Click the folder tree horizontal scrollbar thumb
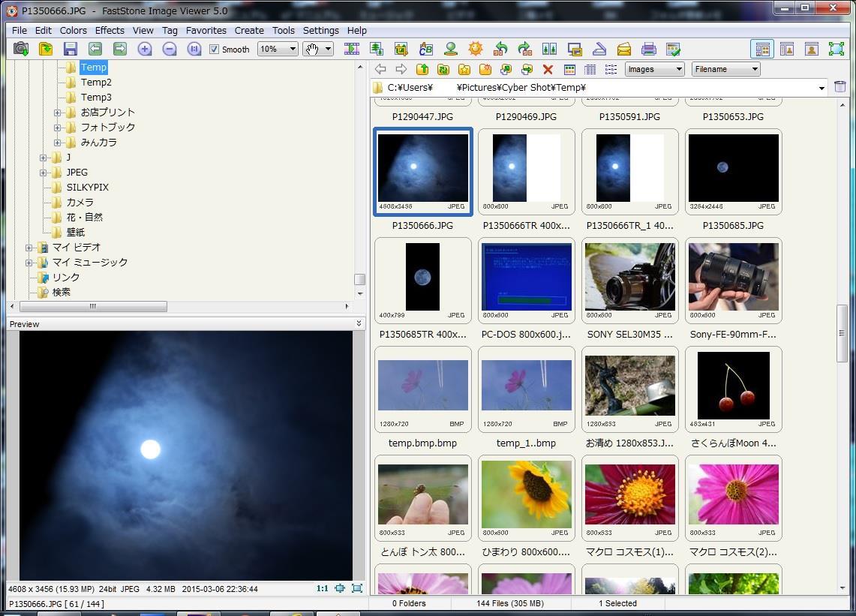 coord(93,306)
